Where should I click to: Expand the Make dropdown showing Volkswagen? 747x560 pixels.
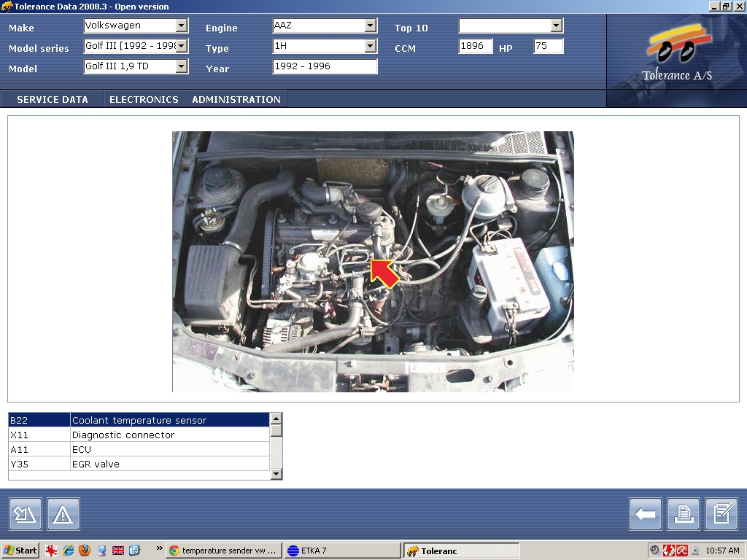point(182,26)
